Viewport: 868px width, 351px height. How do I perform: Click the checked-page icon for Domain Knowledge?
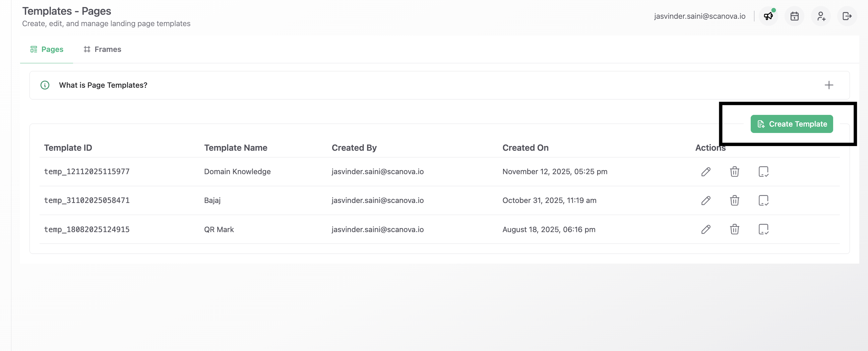[x=763, y=172]
